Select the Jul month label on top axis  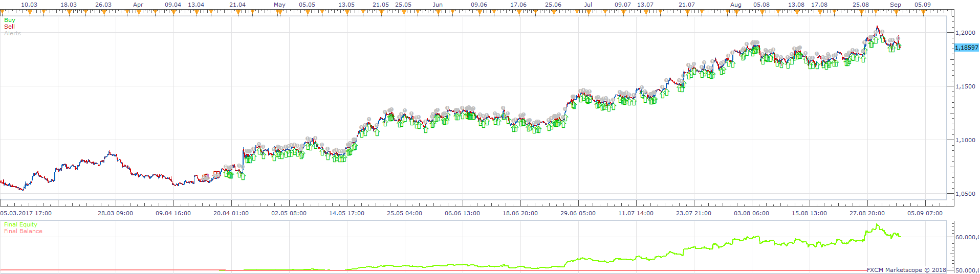click(588, 5)
